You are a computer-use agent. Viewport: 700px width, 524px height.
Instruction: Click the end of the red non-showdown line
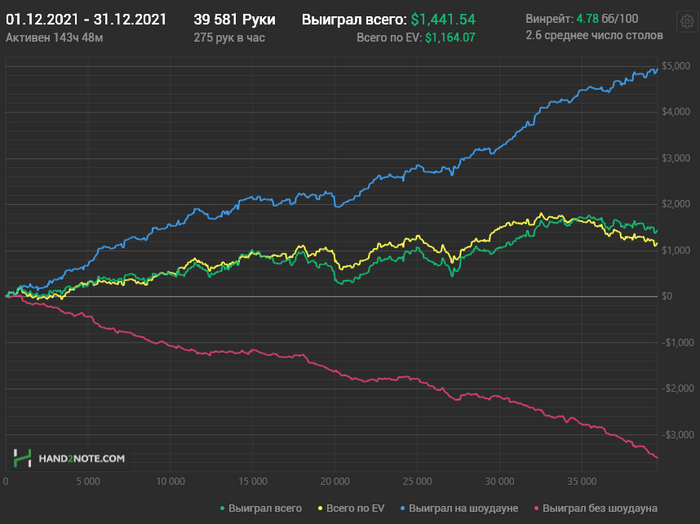657,457
